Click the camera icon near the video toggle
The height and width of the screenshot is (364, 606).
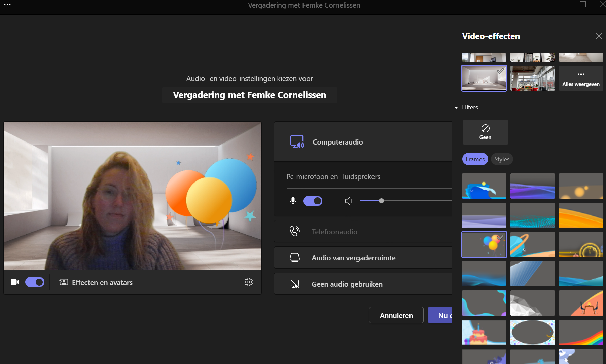pos(15,282)
